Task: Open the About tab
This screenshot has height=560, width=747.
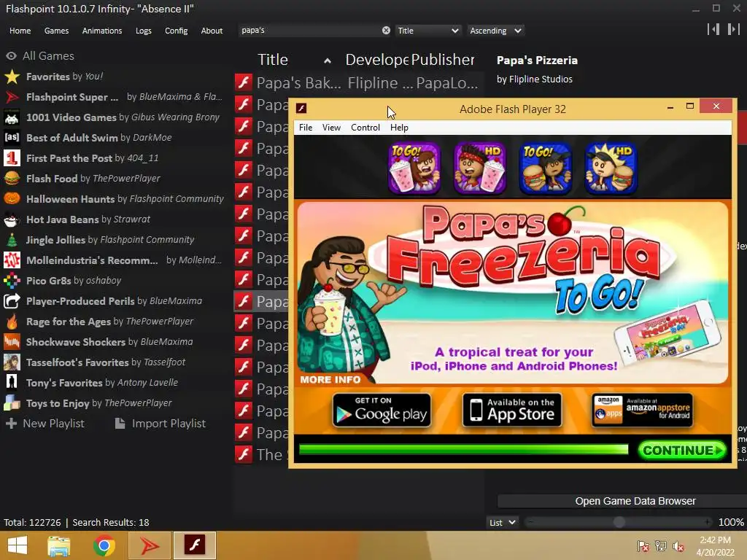Action: 212,31
